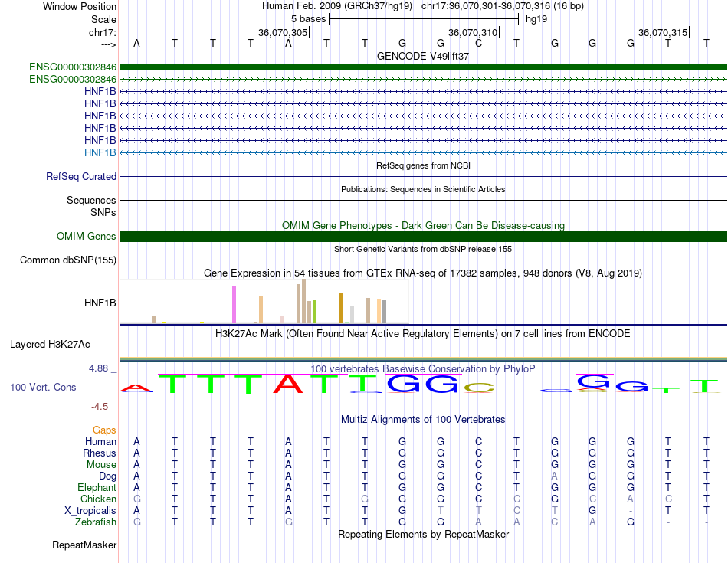Open the GENCODE V49lift37 track title
This screenshot has height=563, width=728.
pos(423,56)
